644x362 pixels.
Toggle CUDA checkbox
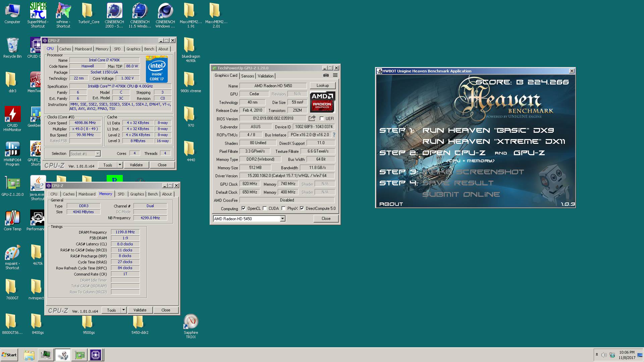(x=265, y=208)
